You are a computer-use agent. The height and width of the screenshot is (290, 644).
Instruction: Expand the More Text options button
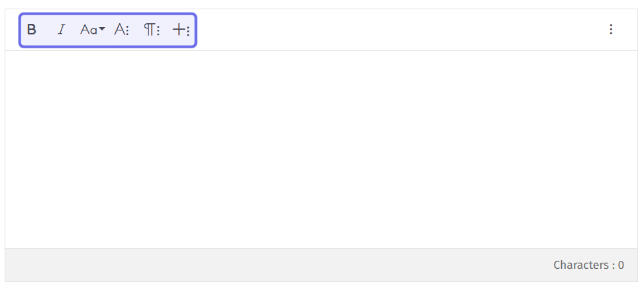(121, 30)
